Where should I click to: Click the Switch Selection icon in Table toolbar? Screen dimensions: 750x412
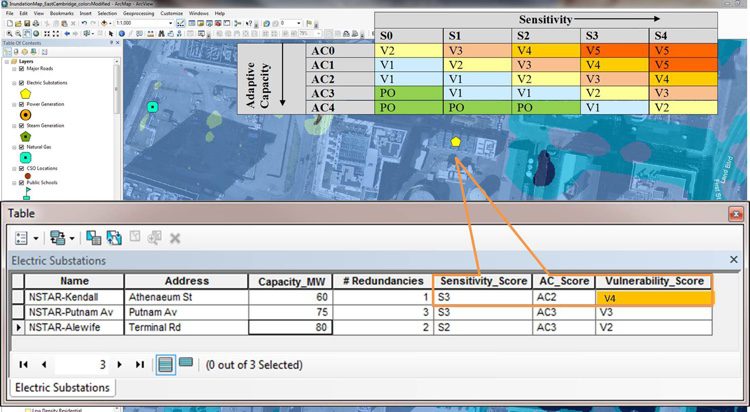[x=113, y=238]
